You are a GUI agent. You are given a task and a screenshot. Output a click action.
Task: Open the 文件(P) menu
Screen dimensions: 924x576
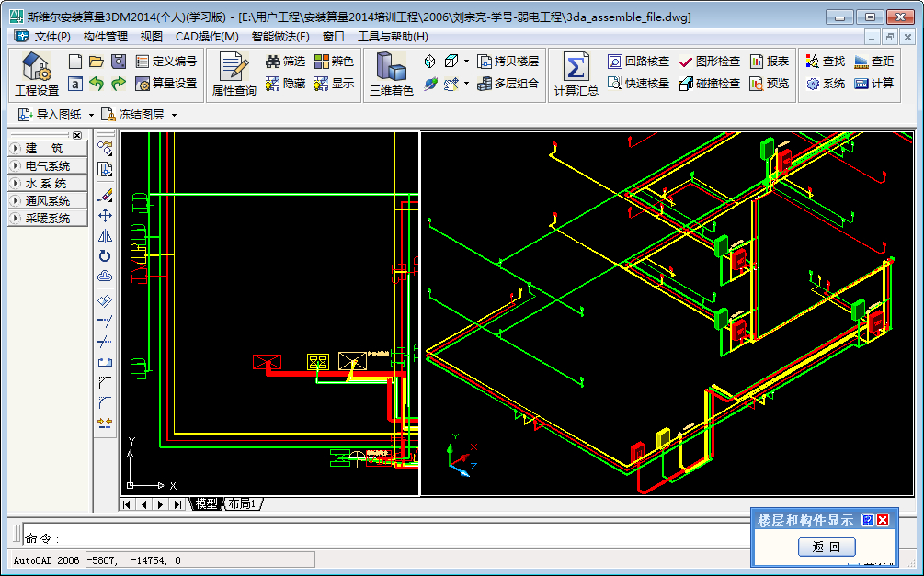[52, 37]
